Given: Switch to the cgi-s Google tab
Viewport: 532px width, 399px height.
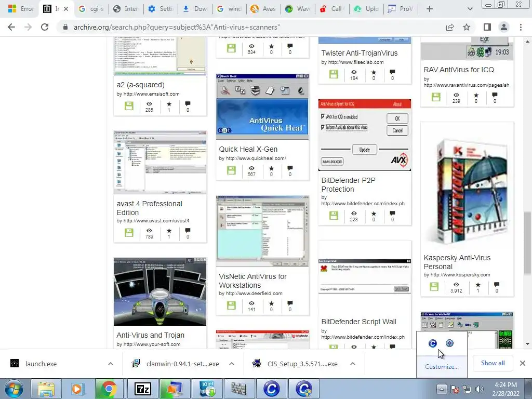Looking at the screenshot, I should coord(91,9).
